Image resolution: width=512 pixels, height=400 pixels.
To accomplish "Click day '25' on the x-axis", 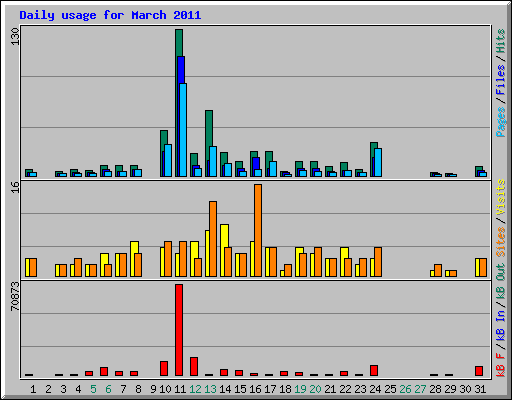I will point(390,389).
